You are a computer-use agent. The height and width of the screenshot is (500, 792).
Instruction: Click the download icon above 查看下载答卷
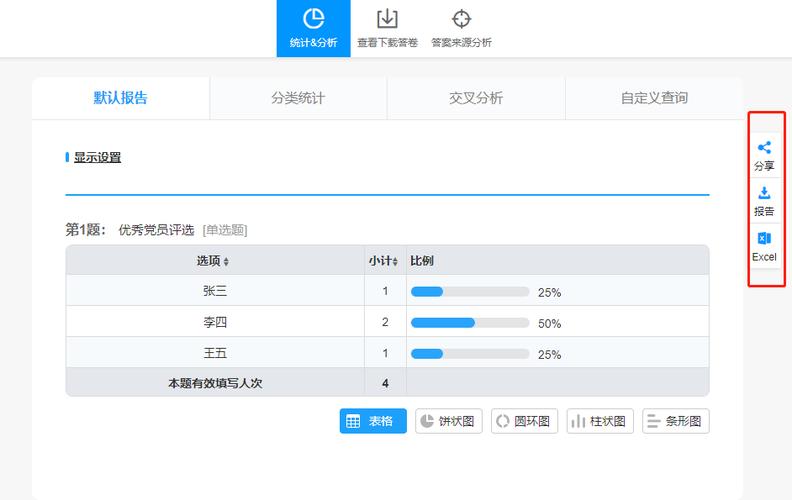pyautogui.click(x=387, y=19)
